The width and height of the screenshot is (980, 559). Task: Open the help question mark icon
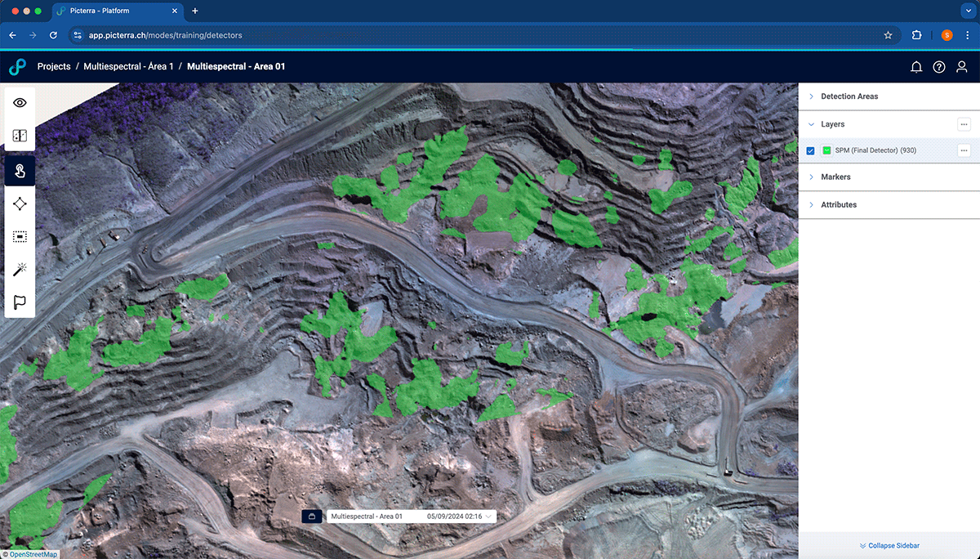click(939, 67)
